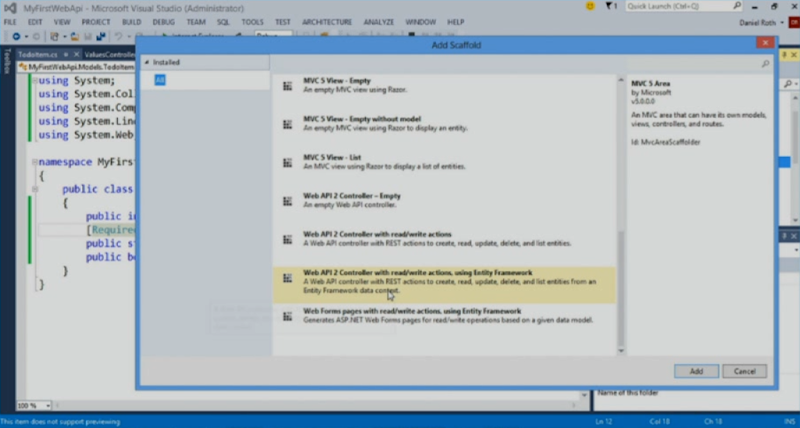The height and width of the screenshot is (428, 800).
Task: Click the Open File toolbar icon
Action: tap(74, 36)
